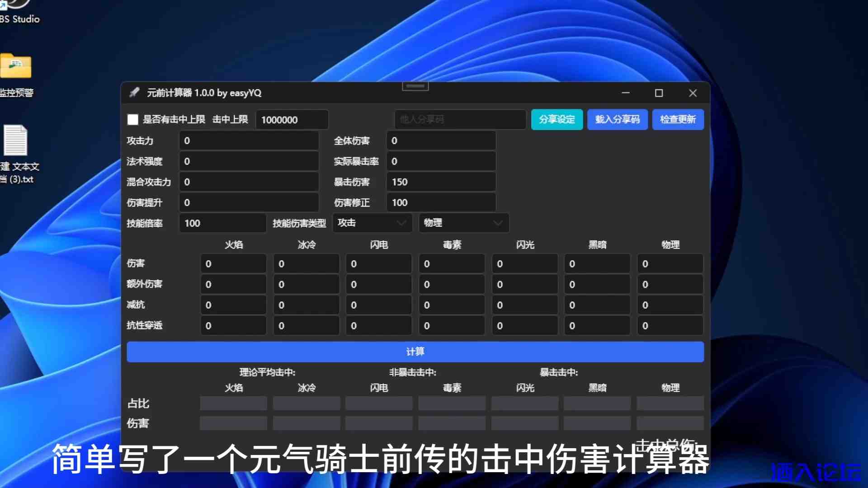Close the 元前计算器 window
The width and height of the screenshot is (868, 488).
693,93
